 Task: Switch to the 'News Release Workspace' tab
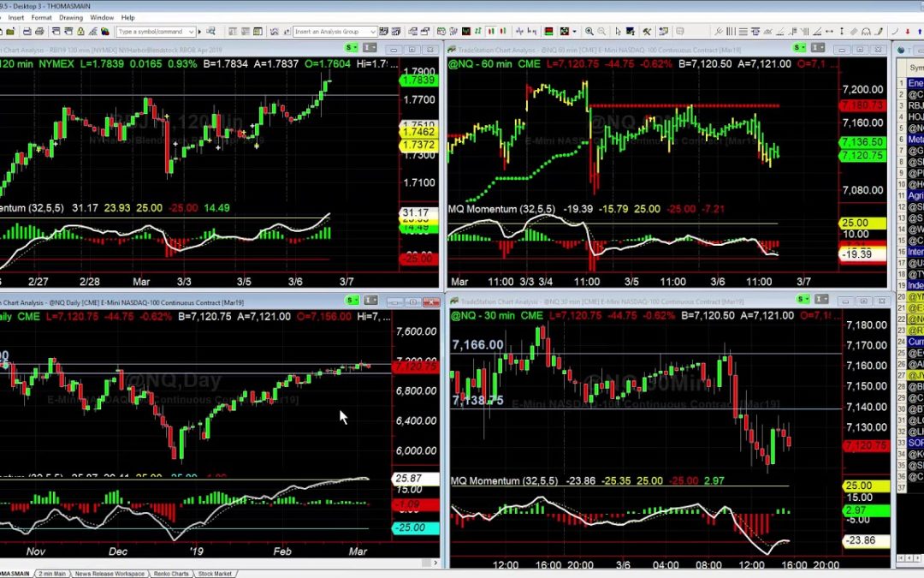click(x=110, y=573)
